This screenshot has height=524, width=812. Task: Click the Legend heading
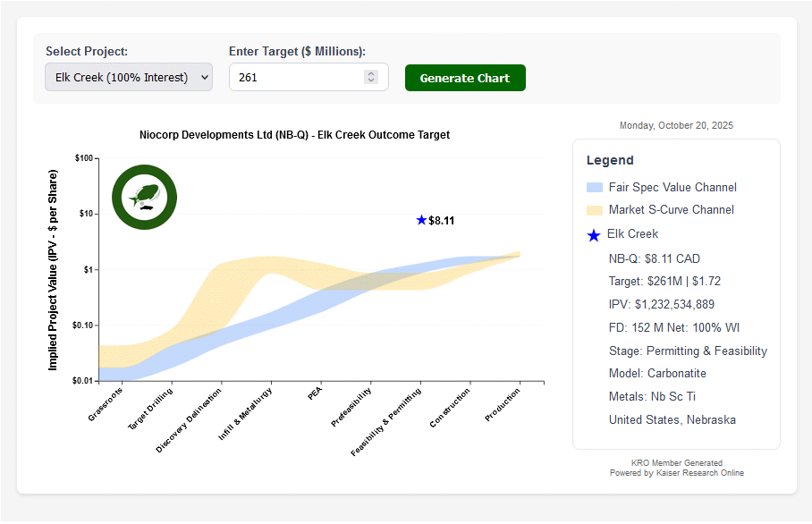pyautogui.click(x=610, y=161)
